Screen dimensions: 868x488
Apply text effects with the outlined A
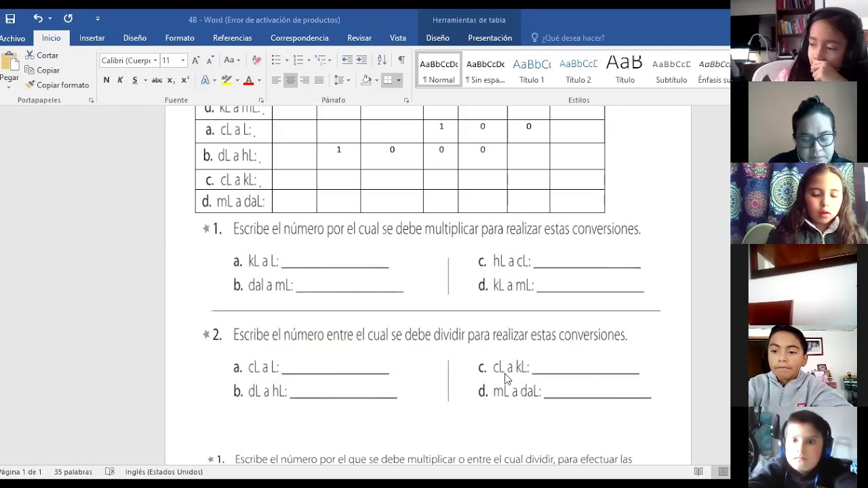pos(205,81)
